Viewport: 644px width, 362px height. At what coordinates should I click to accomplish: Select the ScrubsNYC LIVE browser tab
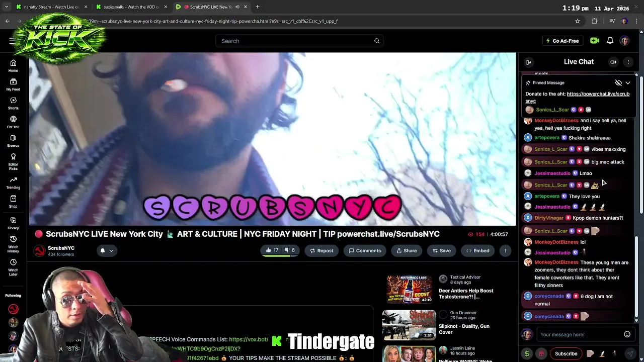pyautogui.click(x=211, y=7)
